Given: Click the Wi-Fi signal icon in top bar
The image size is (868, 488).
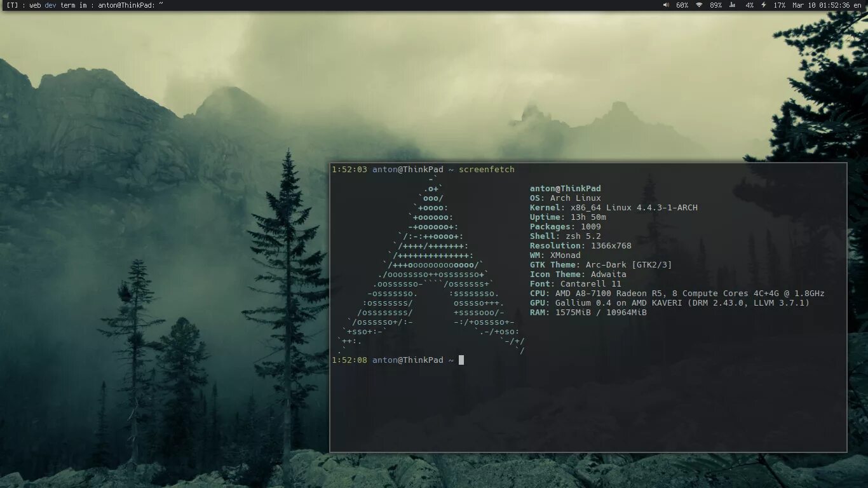Looking at the screenshot, I should tap(699, 4).
